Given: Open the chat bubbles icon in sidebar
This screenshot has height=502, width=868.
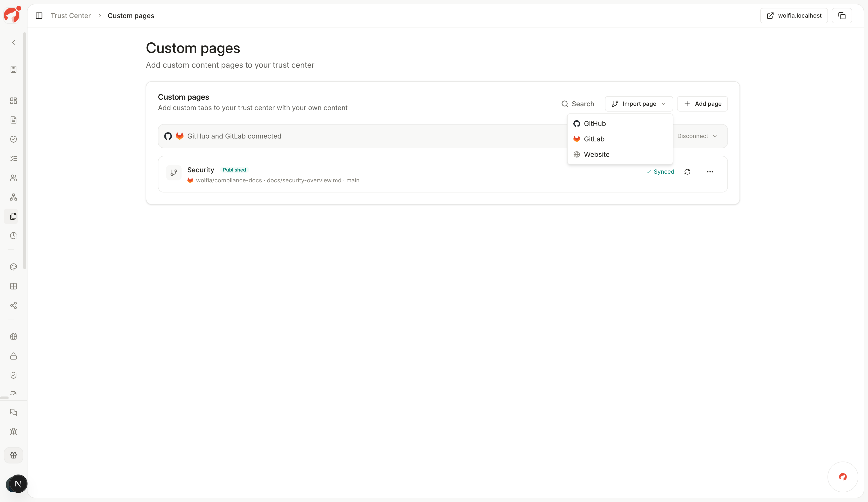Looking at the screenshot, I should [x=14, y=412].
